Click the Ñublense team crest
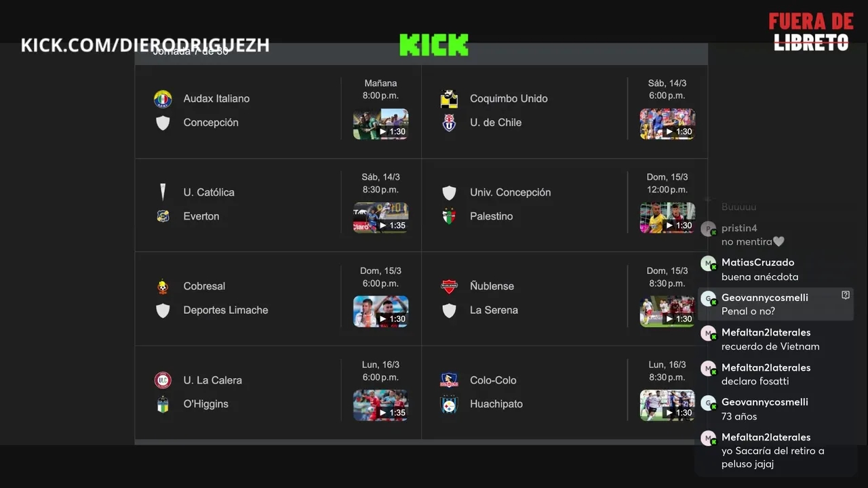The image size is (868, 488). tap(449, 287)
